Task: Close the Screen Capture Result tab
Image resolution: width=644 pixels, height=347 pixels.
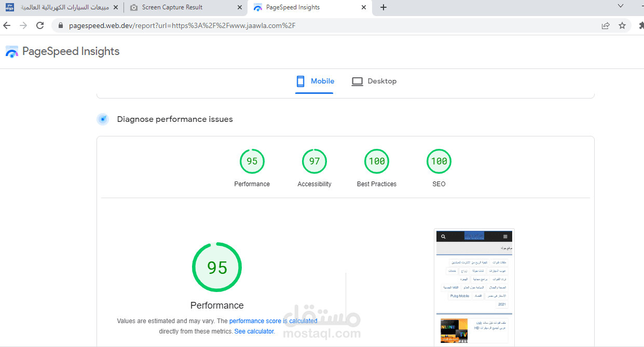Action: [x=239, y=7]
